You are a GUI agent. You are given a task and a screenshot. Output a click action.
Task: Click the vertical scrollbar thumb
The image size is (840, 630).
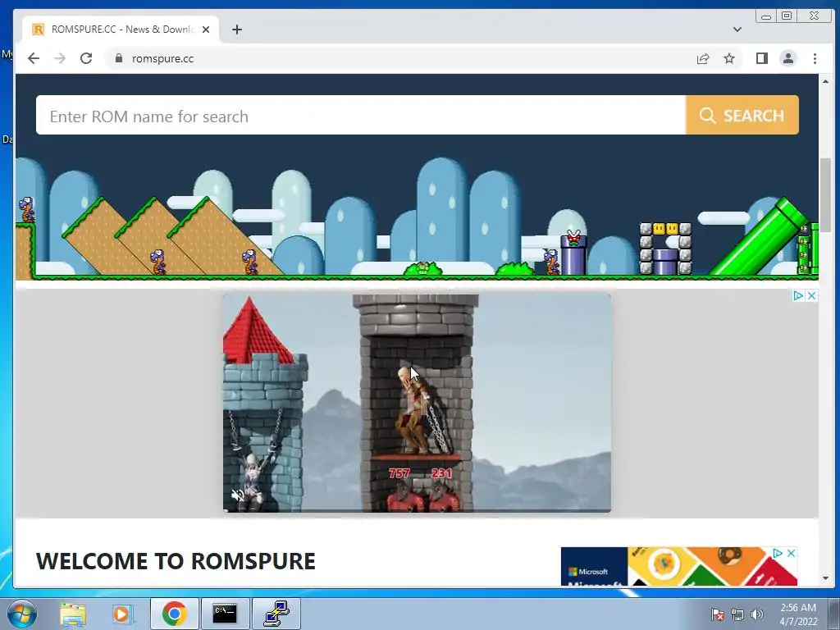(x=825, y=195)
